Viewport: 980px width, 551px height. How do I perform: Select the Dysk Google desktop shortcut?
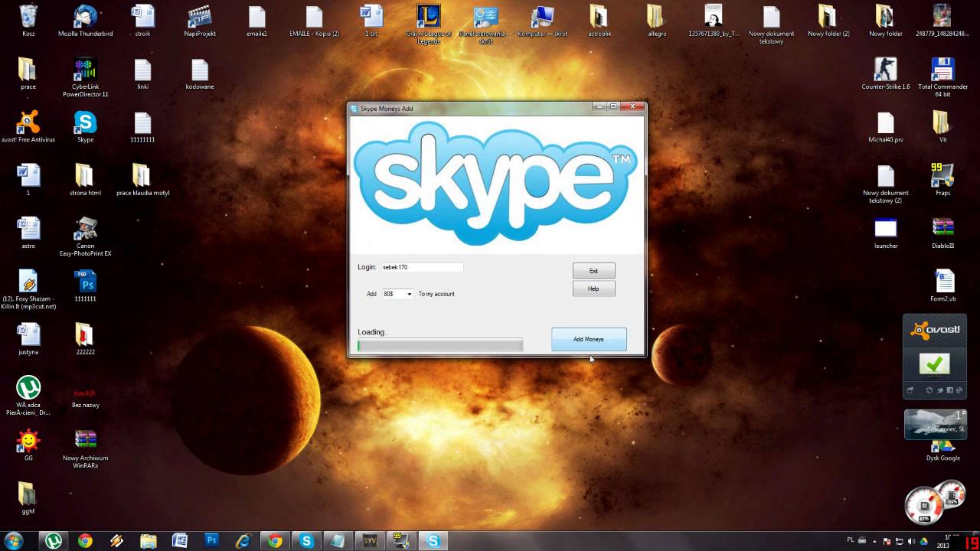942,451
